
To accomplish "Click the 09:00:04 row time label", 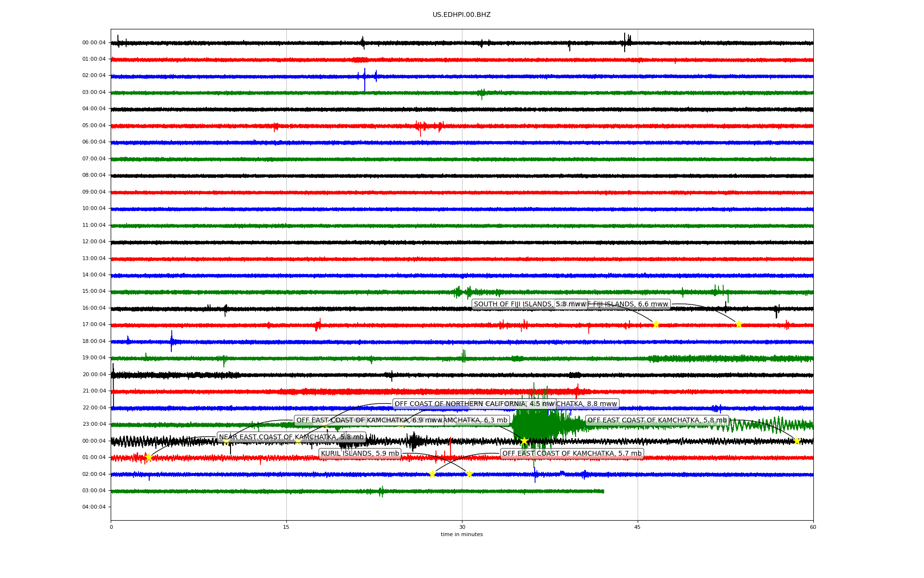I will (x=94, y=192).
